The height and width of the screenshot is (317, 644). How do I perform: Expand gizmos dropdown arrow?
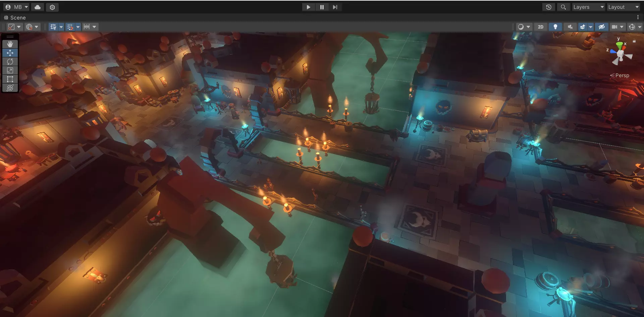click(640, 27)
